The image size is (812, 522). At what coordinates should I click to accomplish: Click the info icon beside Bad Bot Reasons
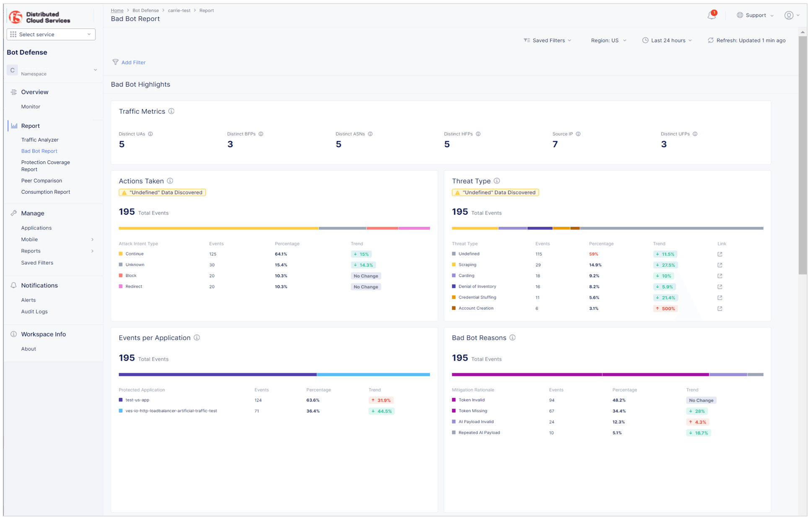click(512, 338)
